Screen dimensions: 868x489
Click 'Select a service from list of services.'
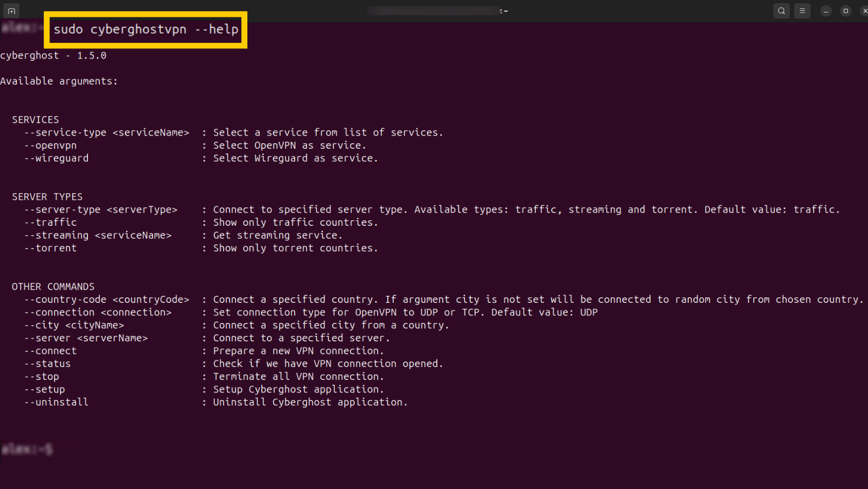click(x=328, y=132)
